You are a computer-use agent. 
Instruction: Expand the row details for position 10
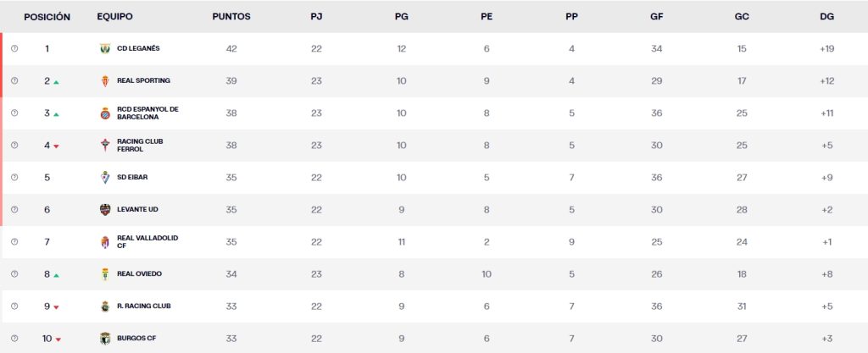pos(14,339)
